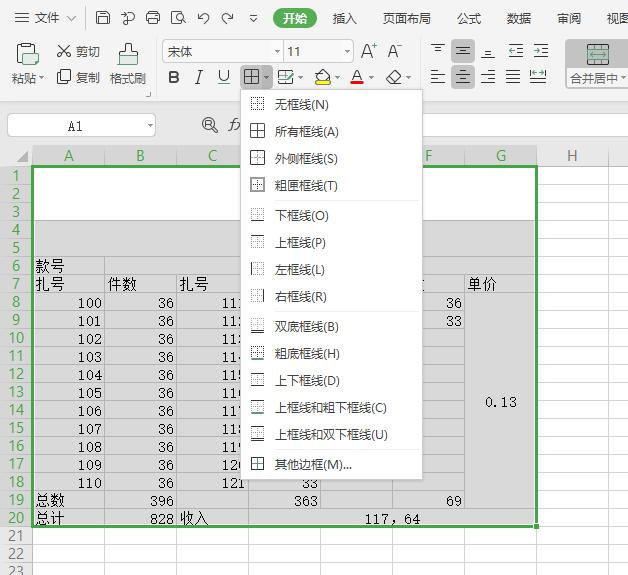Screen dimensions: 628x575
Task: Click the eraser clear icon
Action: tap(394, 77)
